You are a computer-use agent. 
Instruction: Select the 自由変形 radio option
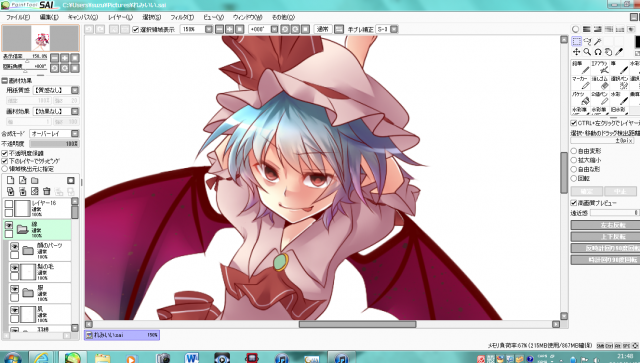click(x=574, y=151)
